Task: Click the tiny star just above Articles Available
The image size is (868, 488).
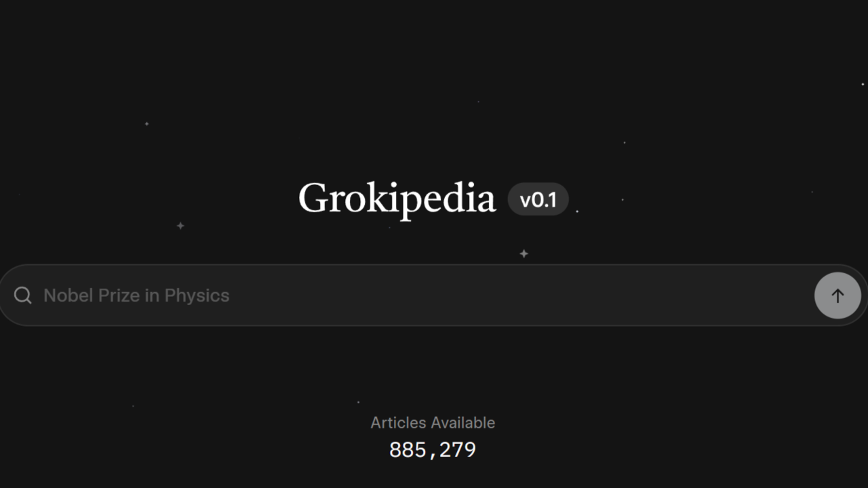Action: pyautogui.click(x=358, y=402)
